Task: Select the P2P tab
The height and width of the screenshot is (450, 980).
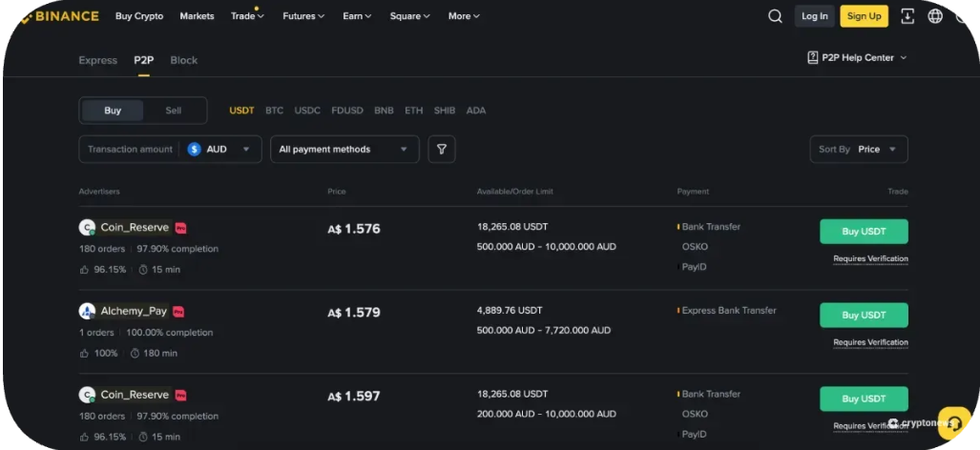Action: click(x=144, y=60)
